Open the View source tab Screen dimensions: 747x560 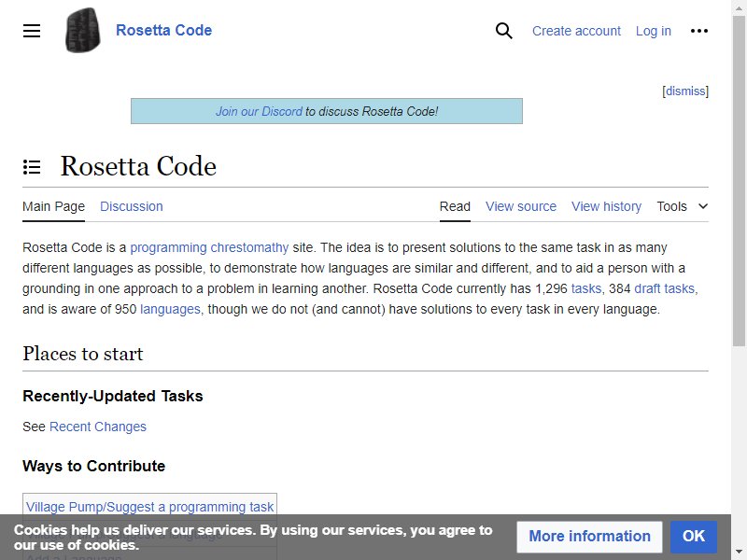click(x=521, y=206)
